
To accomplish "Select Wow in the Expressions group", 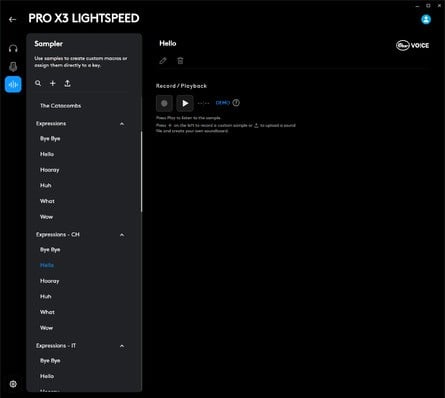I will click(46, 217).
